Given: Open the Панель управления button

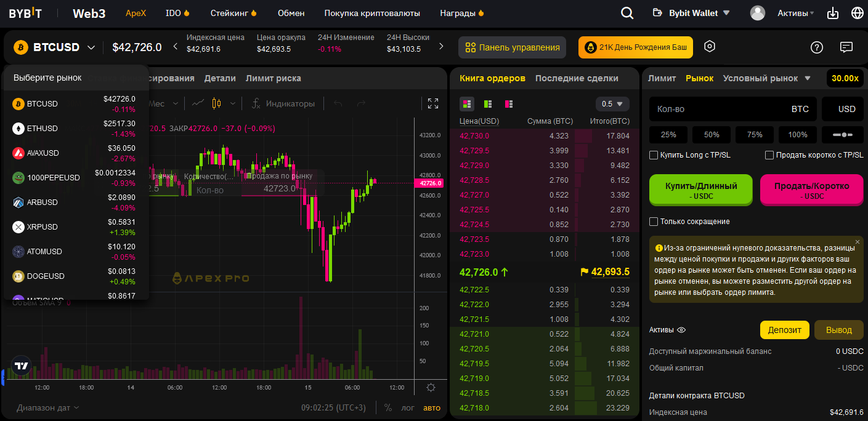Looking at the screenshot, I should coord(512,47).
